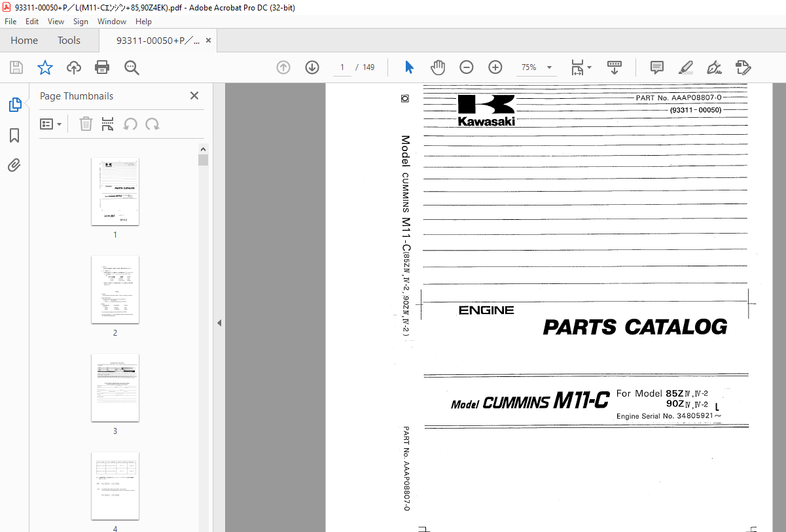Select page 1 thumbnail
The width and height of the screenshot is (786, 532).
click(x=115, y=192)
